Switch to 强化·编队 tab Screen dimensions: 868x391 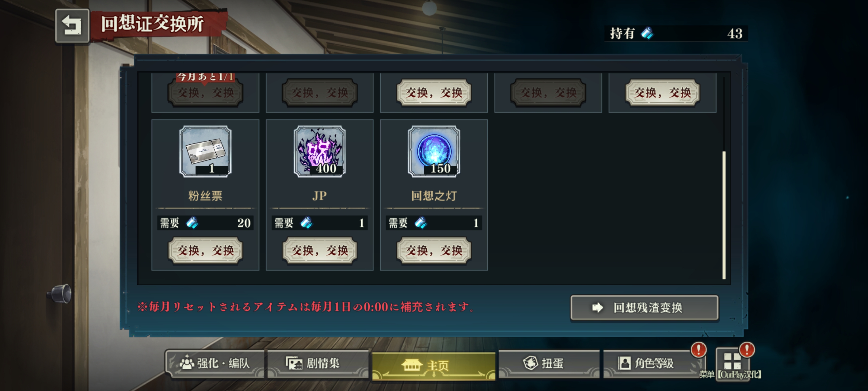coord(215,363)
